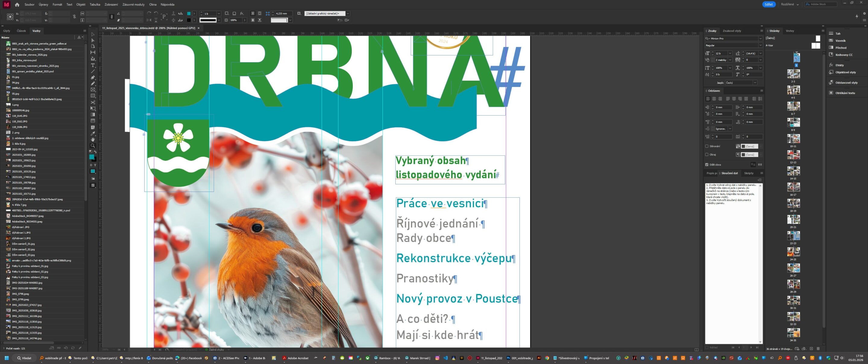Choose the Scissors tool

click(93, 102)
